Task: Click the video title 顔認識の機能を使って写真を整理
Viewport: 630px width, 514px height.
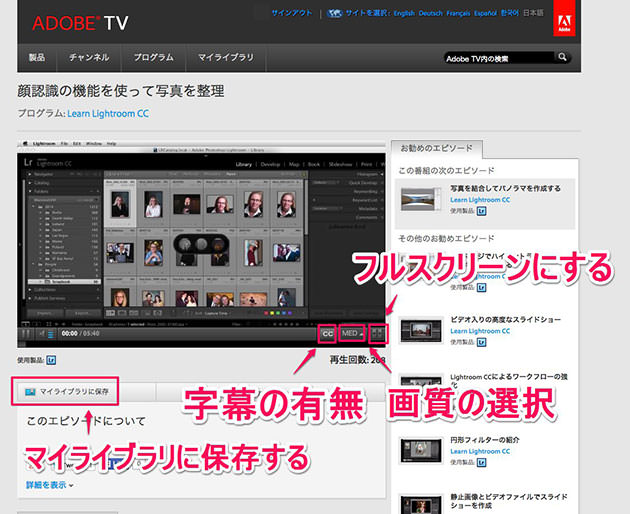Action: 121,91
